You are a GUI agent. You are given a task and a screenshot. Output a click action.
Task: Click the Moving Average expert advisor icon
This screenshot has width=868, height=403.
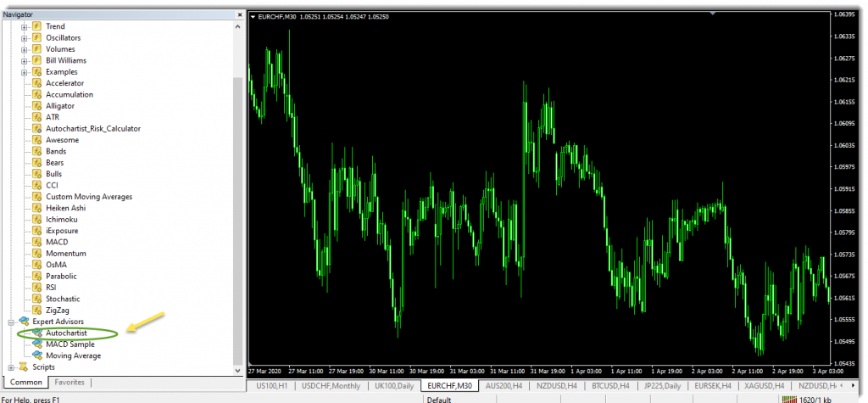click(x=36, y=355)
